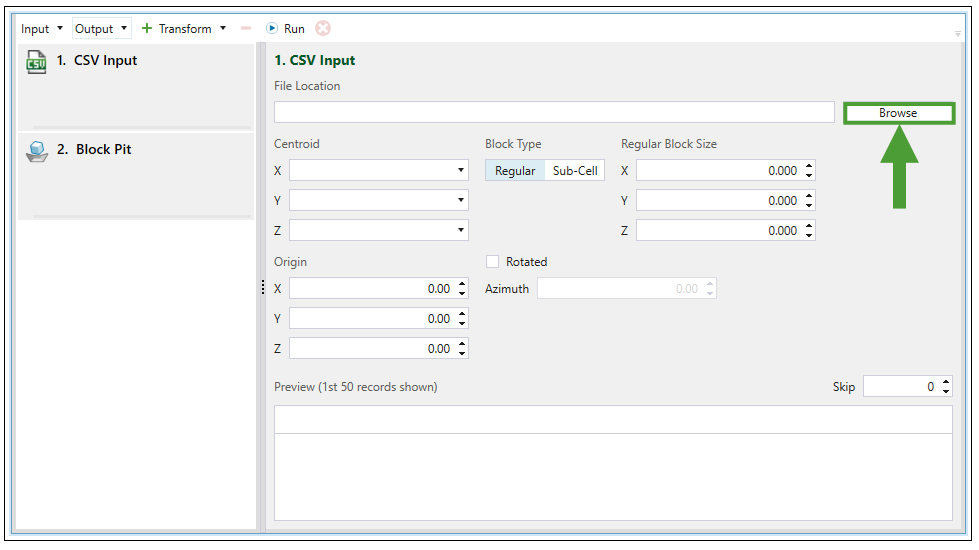Click the green plus Transform icon
The width and height of the screenshot is (979, 550).
click(x=147, y=29)
